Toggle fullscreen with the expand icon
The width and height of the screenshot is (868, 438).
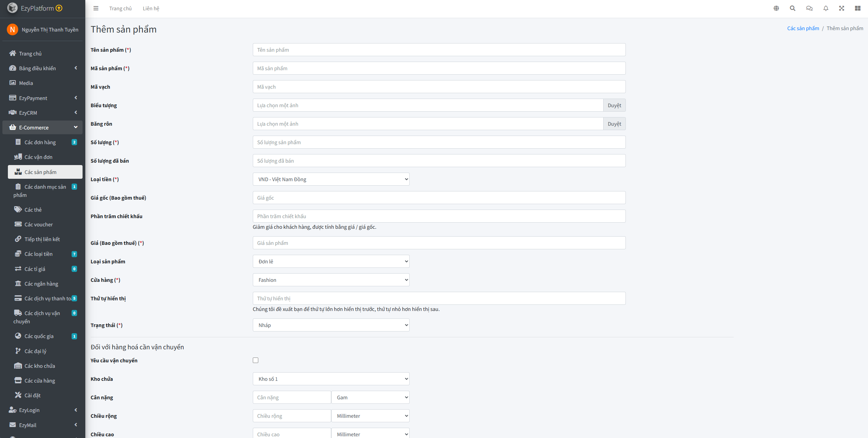[842, 9]
